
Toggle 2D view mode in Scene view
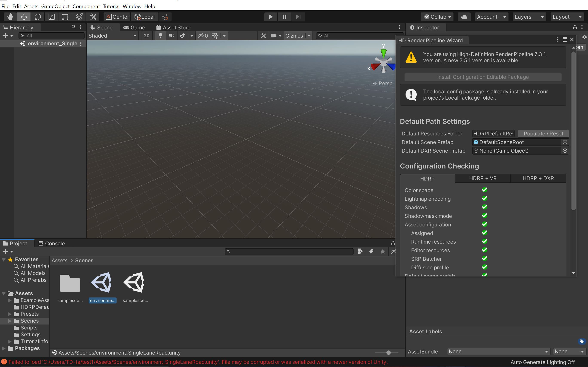pyautogui.click(x=147, y=35)
